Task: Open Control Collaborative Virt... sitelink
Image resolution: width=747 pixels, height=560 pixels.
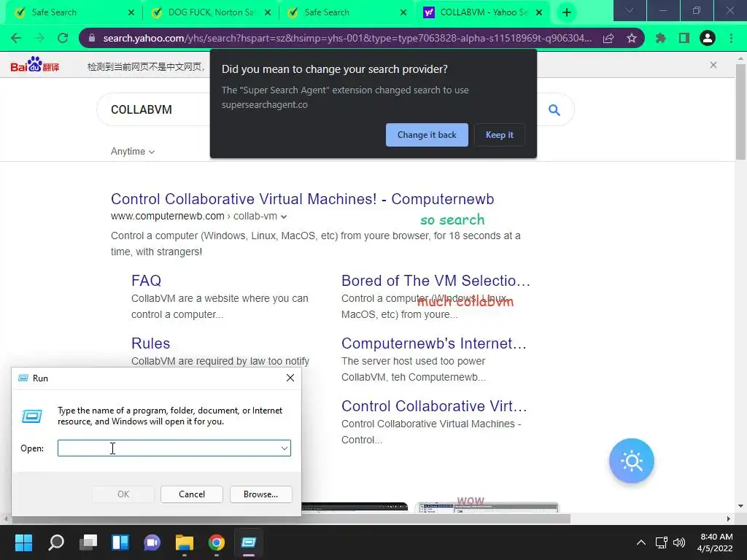Action: pyautogui.click(x=434, y=405)
